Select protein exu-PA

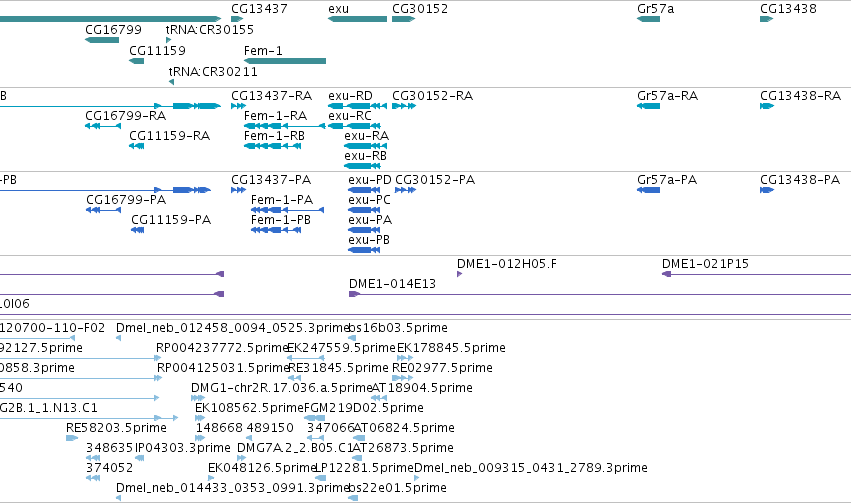(370, 220)
